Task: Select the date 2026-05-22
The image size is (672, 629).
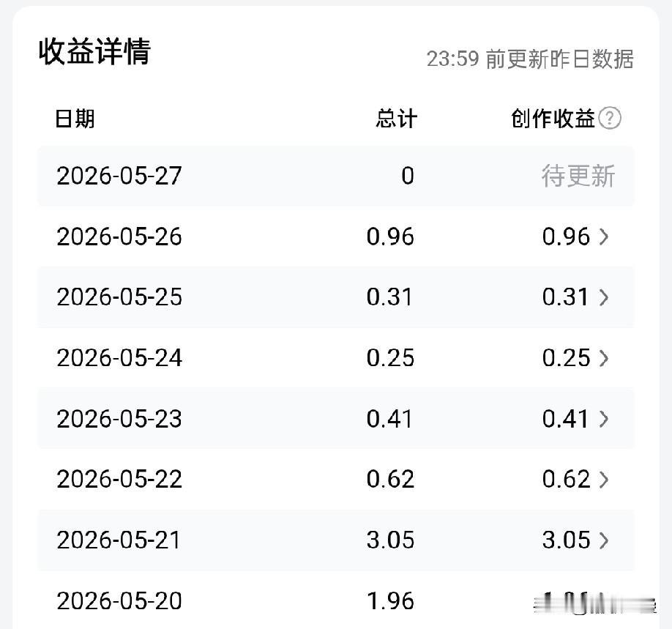Action: coord(119,480)
